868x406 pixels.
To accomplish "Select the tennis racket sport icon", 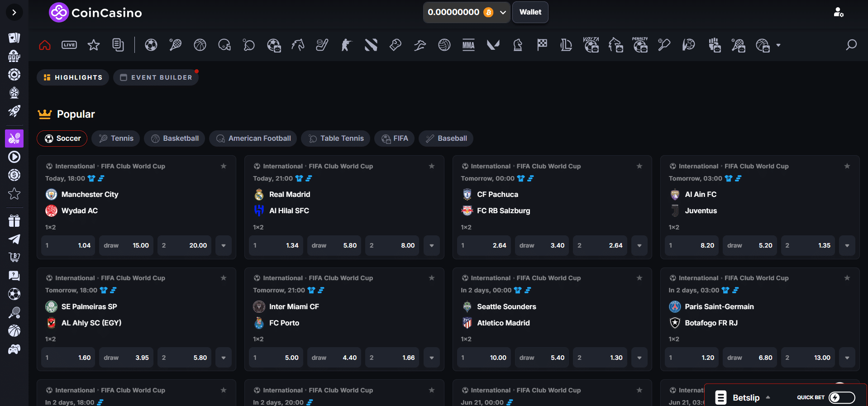I will 176,45.
